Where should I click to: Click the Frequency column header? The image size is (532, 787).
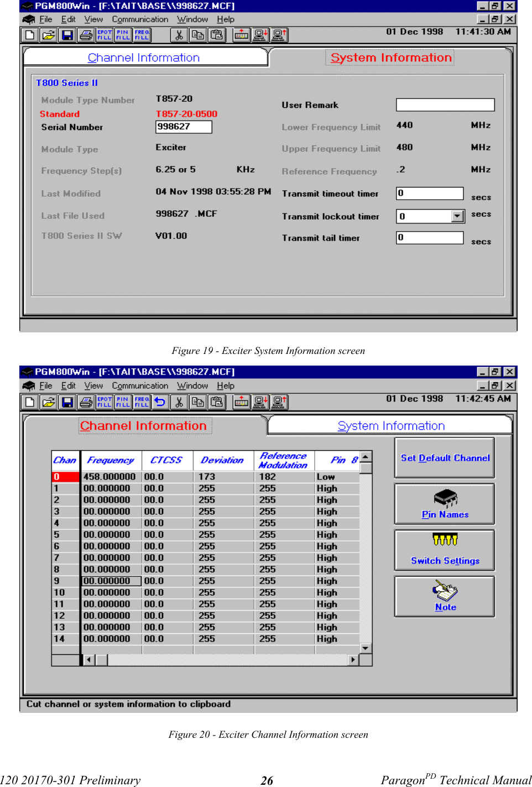111,460
